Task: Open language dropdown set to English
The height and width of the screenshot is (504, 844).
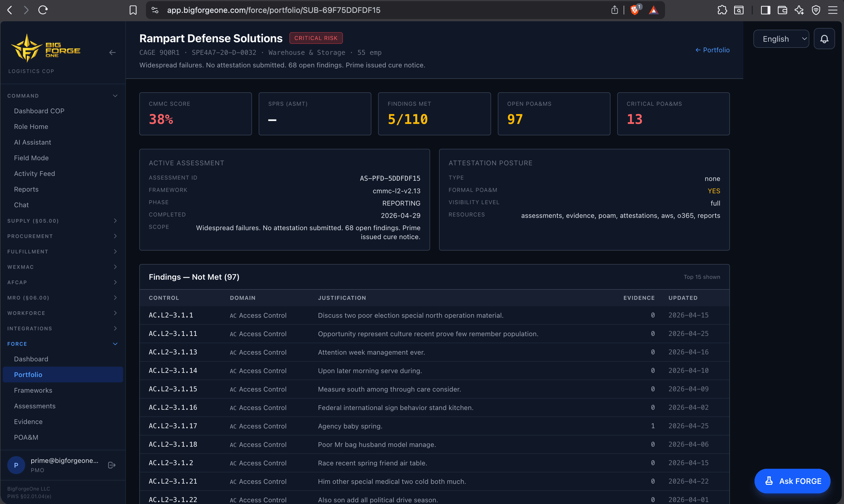Action: pyautogui.click(x=781, y=39)
